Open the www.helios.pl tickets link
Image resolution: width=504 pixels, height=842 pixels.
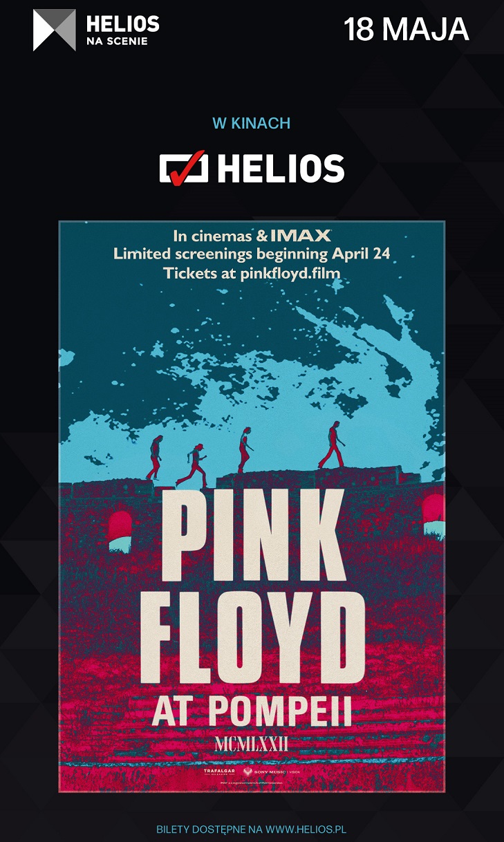tap(306, 828)
